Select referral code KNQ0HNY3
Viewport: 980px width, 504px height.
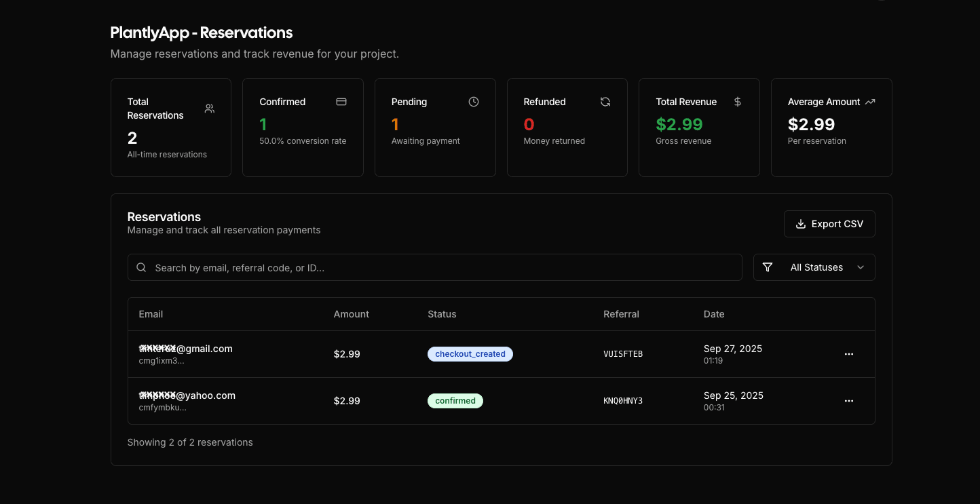(x=622, y=401)
